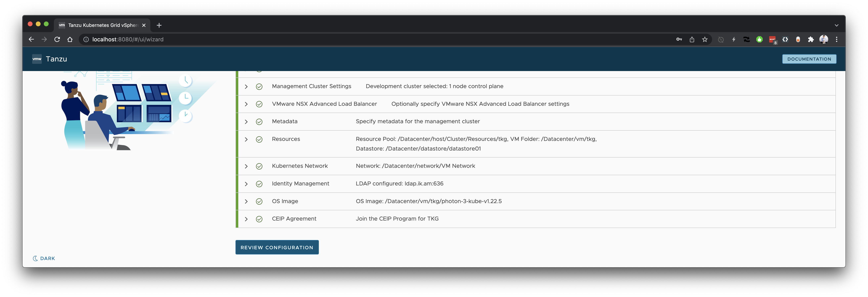Click the Tanzu header title

tap(56, 59)
